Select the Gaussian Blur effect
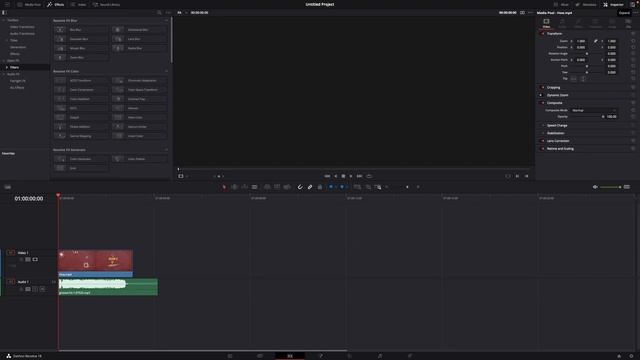This screenshot has height=360, width=640. pos(81,39)
